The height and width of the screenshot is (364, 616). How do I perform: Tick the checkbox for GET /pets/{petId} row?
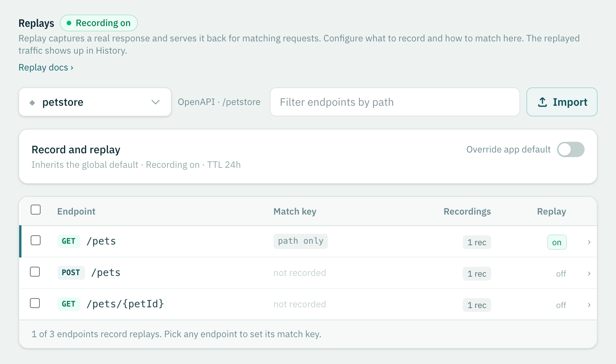click(35, 303)
